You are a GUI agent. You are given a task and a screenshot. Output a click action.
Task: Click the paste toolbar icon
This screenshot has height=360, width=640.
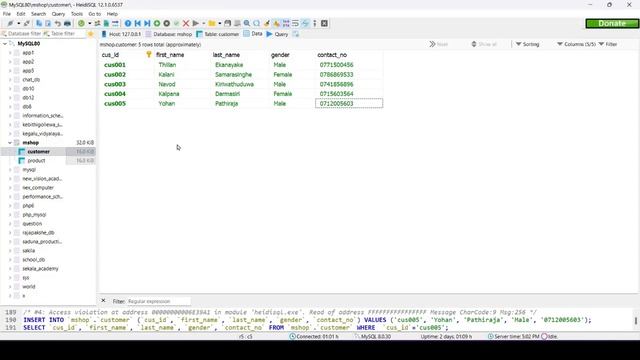tap(48, 23)
